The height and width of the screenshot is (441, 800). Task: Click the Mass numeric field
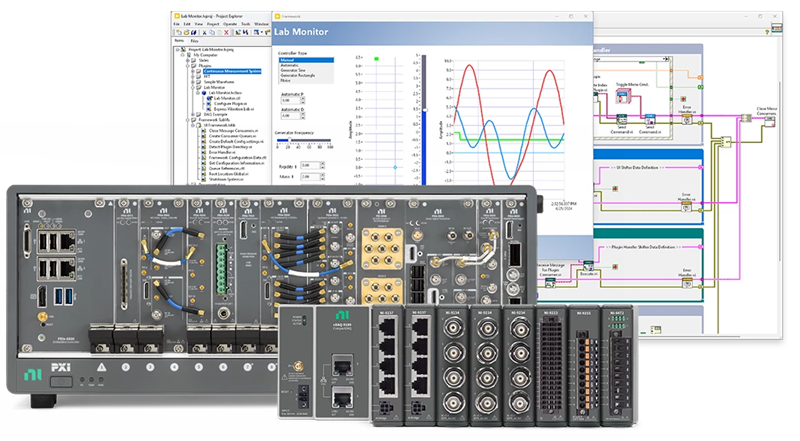pos(310,177)
